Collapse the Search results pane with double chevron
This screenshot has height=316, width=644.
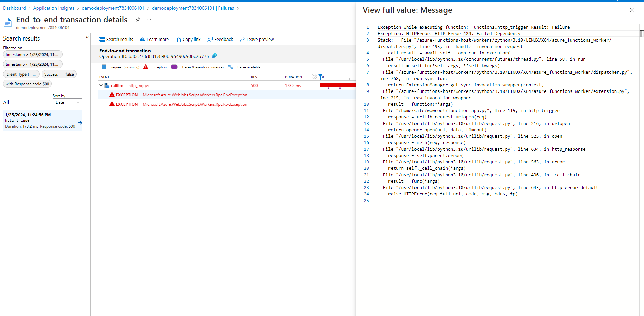[87, 37]
